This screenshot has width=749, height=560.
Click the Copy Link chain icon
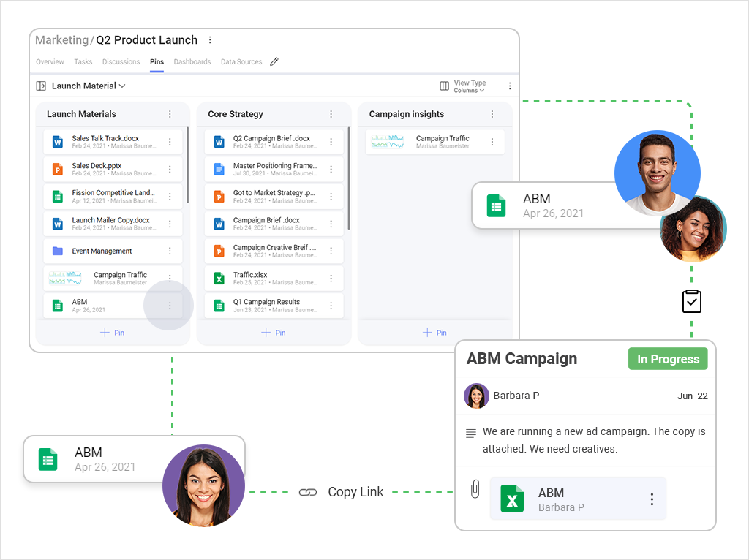pos(308,492)
